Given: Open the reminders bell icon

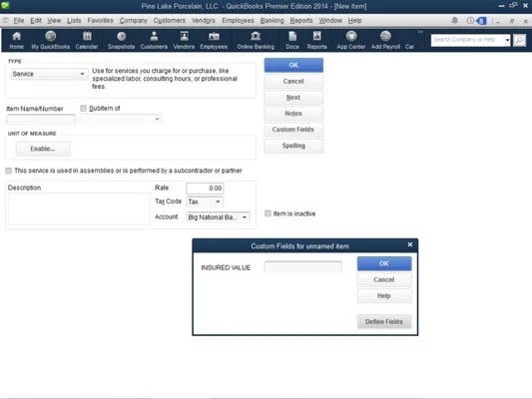Looking at the screenshot, I should (454, 20).
